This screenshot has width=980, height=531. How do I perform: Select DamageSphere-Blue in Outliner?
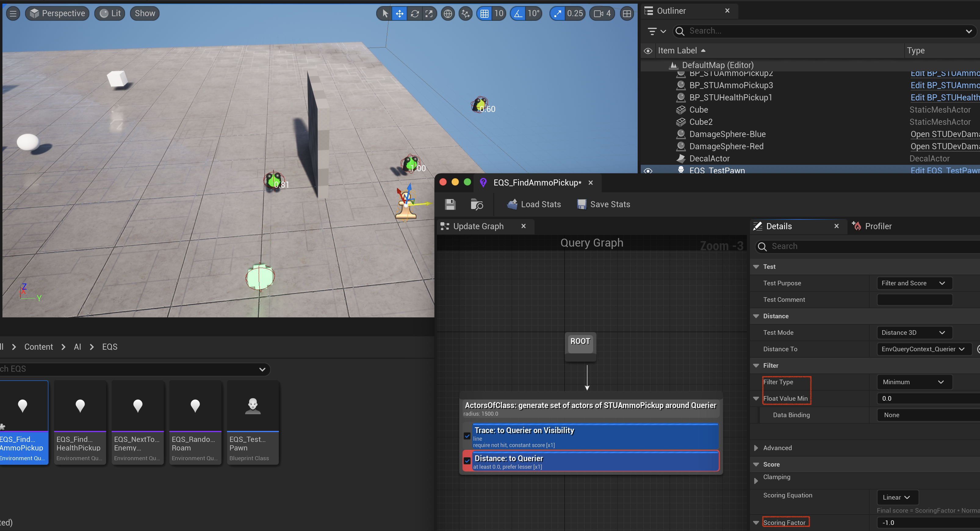coord(727,134)
